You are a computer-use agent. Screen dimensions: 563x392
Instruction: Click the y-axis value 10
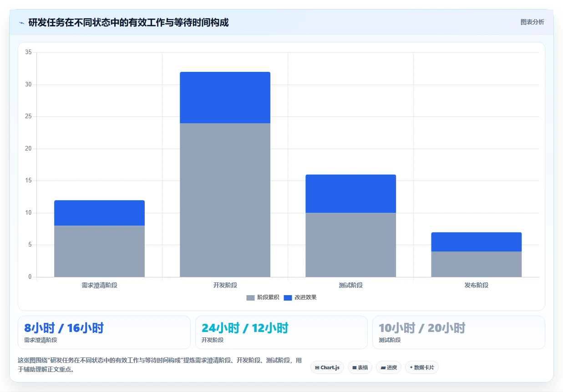point(28,213)
